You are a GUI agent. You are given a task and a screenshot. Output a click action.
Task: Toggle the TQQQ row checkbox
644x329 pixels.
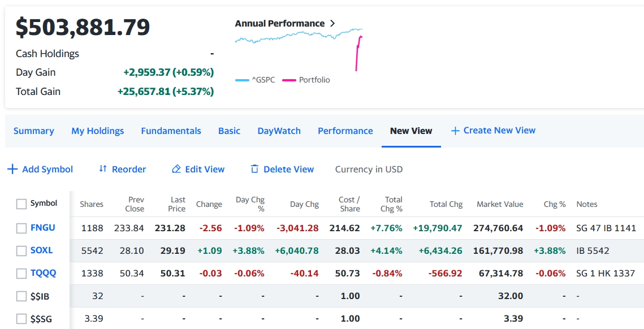[x=21, y=274]
